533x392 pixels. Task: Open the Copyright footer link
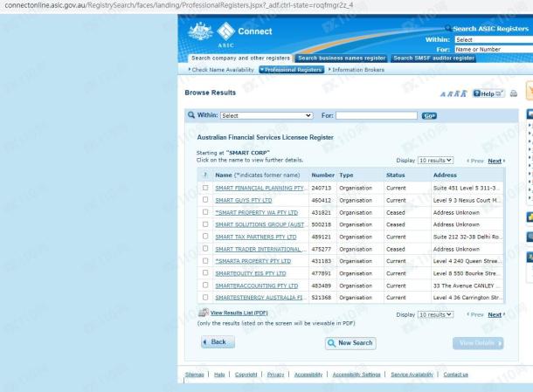pos(246,375)
